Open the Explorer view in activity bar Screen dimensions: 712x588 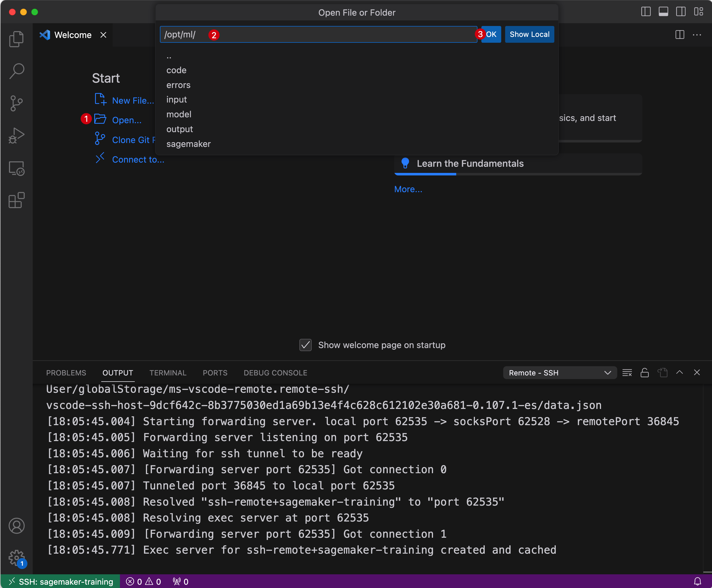16,39
